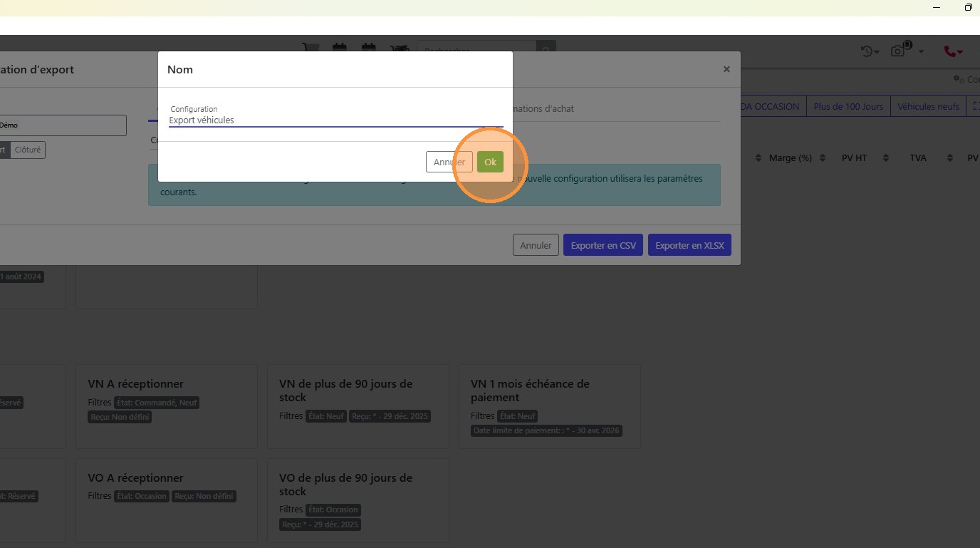
Task: Click the Date limite de paiement filter badge
Action: [x=547, y=430]
